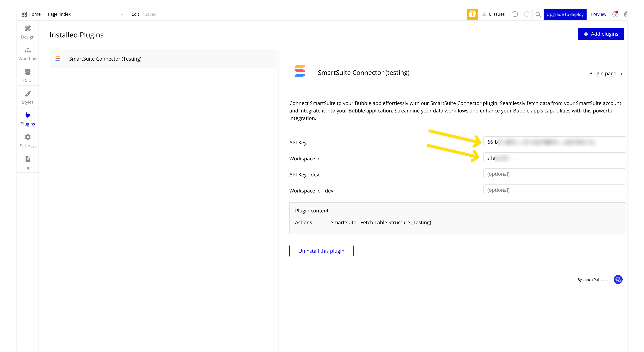This screenshot has height=352, width=644.
Task: Open the Settings gear in sidebar
Action: pyautogui.click(x=28, y=137)
